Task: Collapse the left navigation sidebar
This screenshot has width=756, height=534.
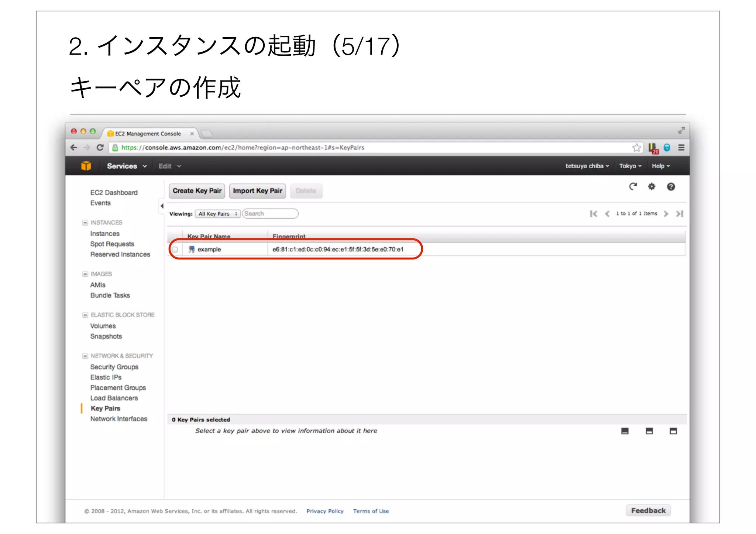Action: point(162,206)
